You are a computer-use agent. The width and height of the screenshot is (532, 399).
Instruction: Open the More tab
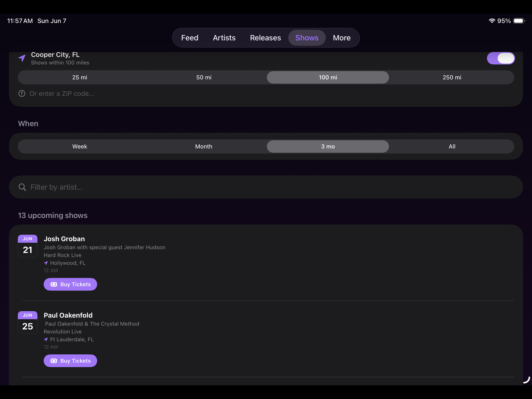click(x=342, y=38)
